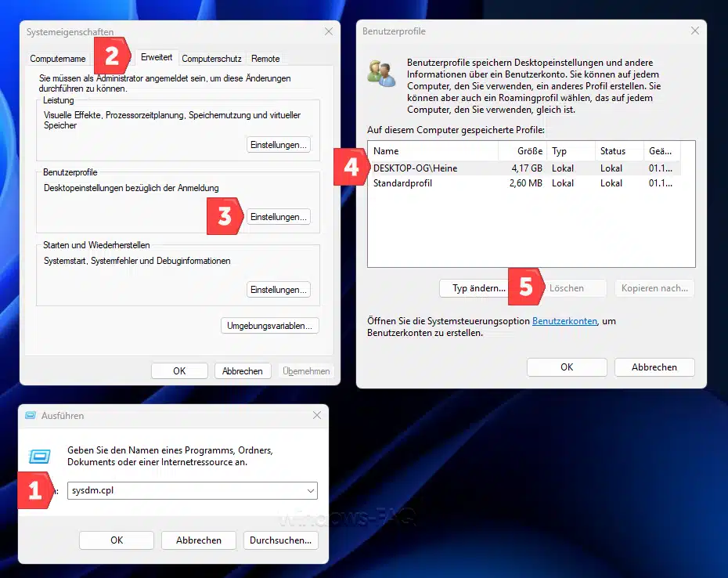Expand the Run command history dropdown
This screenshot has width=728, height=578.
(x=311, y=490)
